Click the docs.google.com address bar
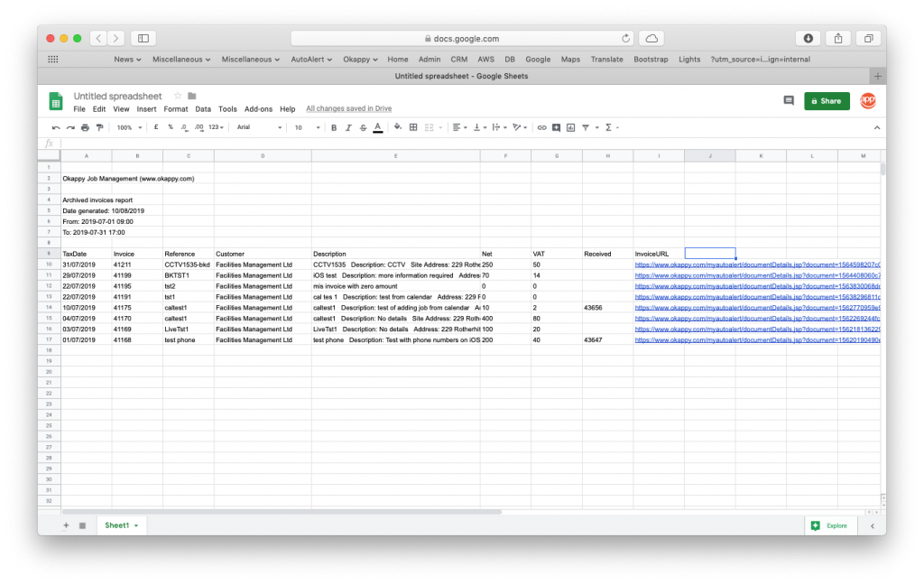The width and height of the screenshot is (924, 585). [x=462, y=38]
